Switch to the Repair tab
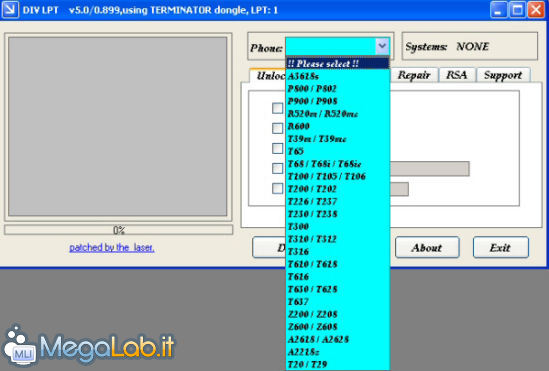 click(x=414, y=75)
